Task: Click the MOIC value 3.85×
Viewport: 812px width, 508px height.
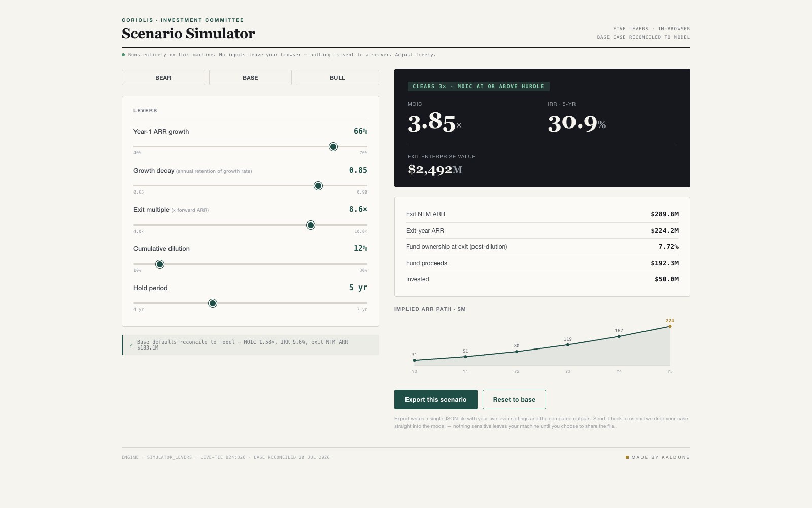Action: tap(435, 122)
